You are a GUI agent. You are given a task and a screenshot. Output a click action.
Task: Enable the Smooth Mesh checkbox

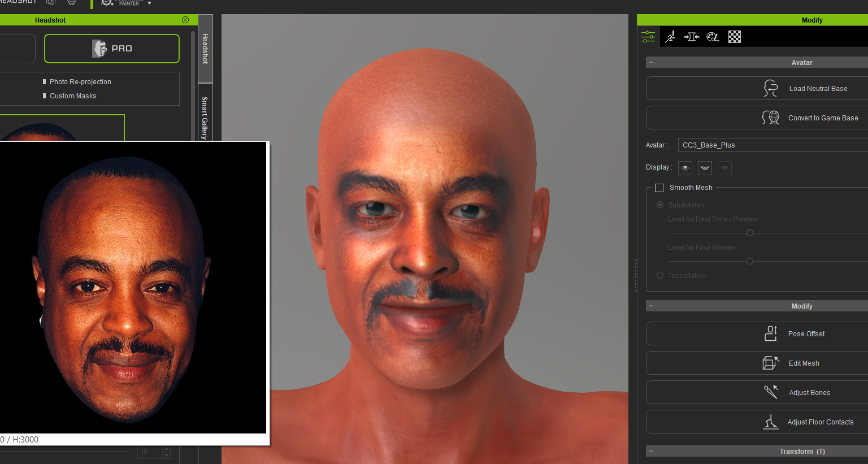(x=659, y=188)
